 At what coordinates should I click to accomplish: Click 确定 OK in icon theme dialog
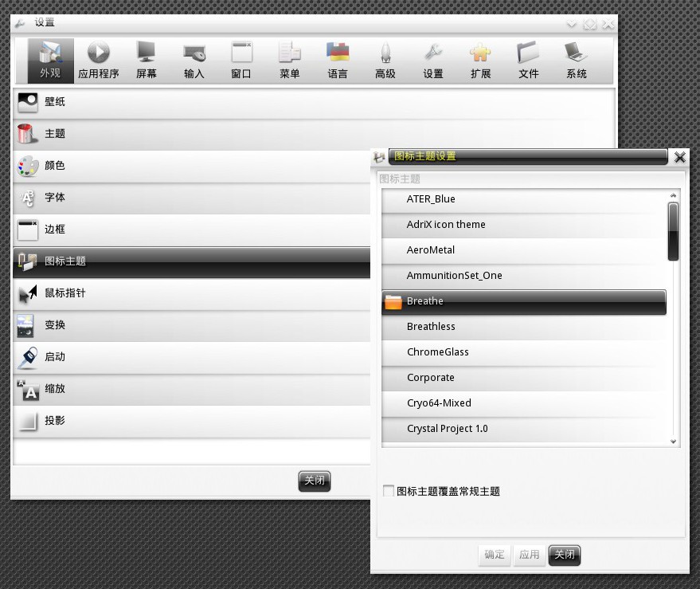click(x=495, y=555)
